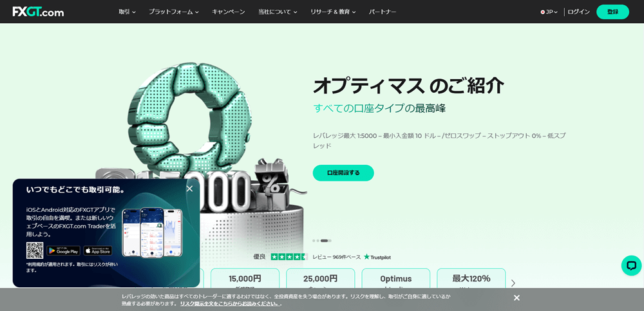The height and width of the screenshot is (311, 644).
Task: Click the Trustpilot five-star rating
Action: pyautogui.click(x=289, y=257)
